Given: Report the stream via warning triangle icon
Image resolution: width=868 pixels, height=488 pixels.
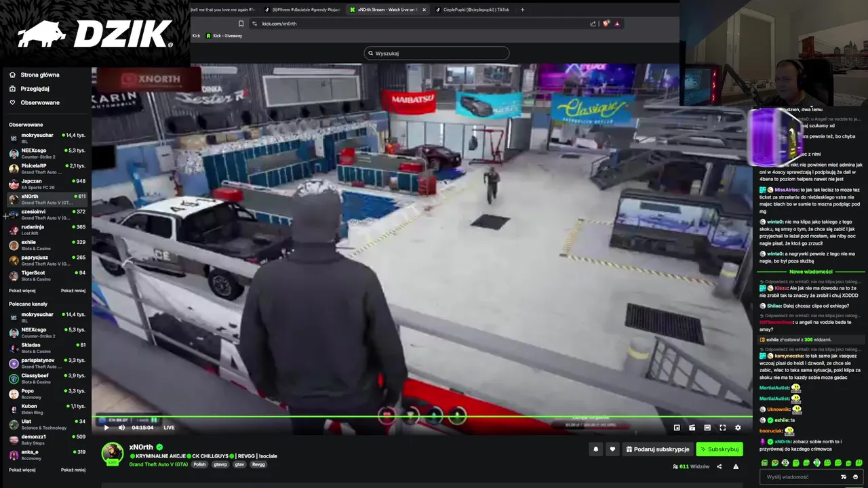Looking at the screenshot, I should click(x=736, y=466).
